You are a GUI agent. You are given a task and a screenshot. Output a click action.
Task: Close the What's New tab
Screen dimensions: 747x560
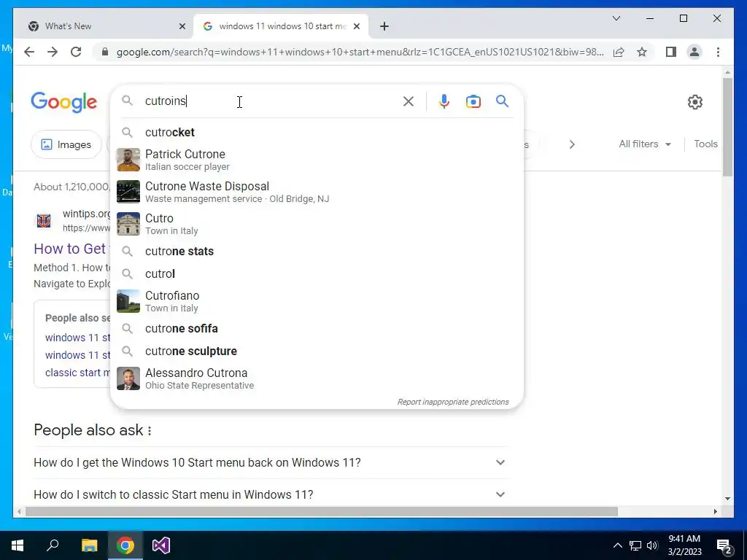182,26
